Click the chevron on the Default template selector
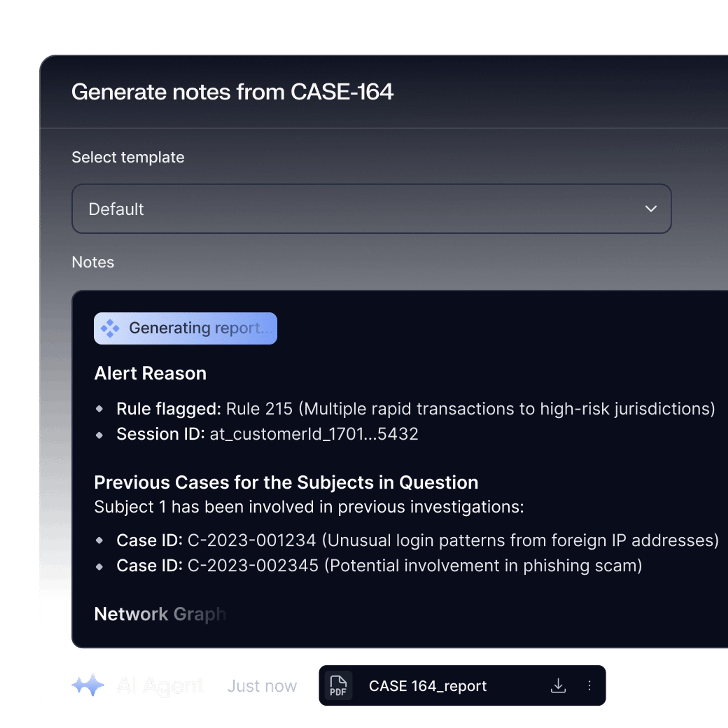The image size is (728, 728). [650, 209]
